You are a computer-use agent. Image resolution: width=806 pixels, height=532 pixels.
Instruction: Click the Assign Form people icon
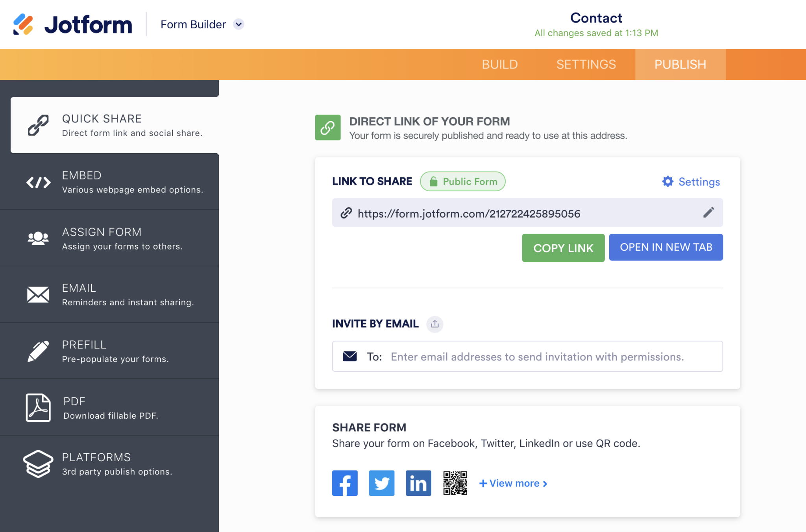(38, 238)
